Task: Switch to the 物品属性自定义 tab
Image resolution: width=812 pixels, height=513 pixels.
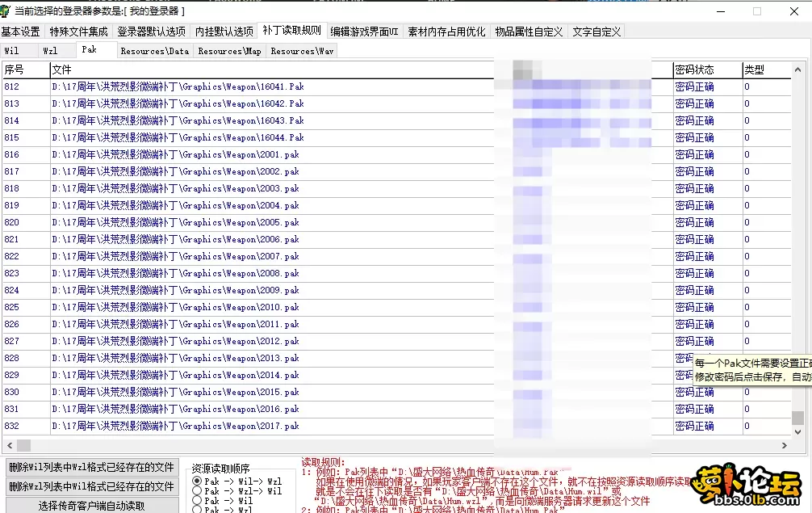Action: click(529, 32)
